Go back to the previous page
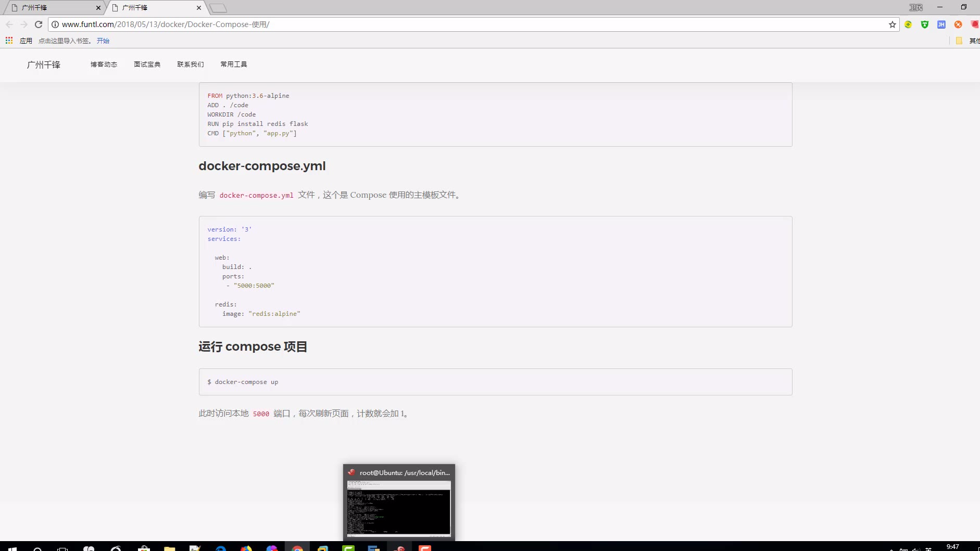 (9, 24)
